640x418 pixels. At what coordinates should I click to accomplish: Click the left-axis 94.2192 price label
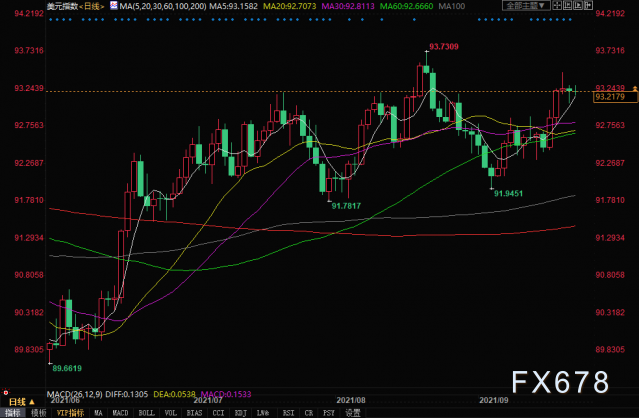(x=29, y=13)
